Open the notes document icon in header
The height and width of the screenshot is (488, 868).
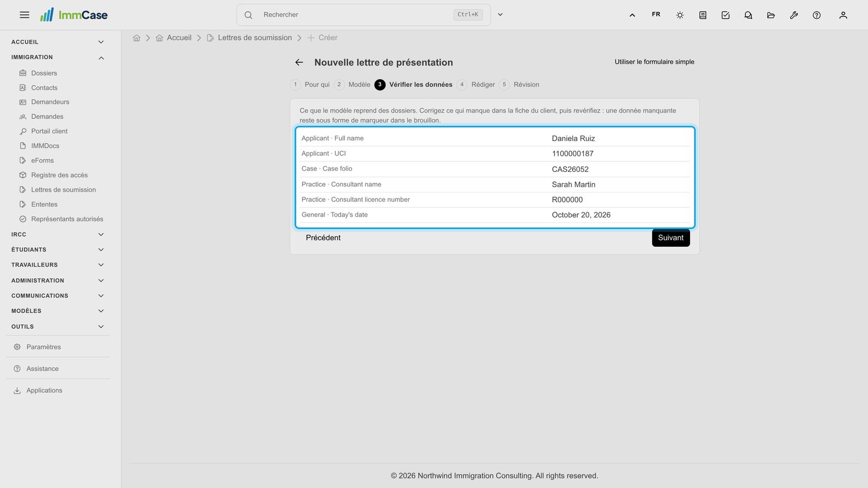[x=703, y=15]
